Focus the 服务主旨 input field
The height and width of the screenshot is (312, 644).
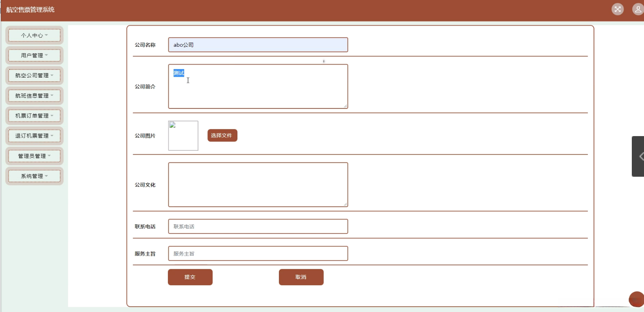coord(258,253)
